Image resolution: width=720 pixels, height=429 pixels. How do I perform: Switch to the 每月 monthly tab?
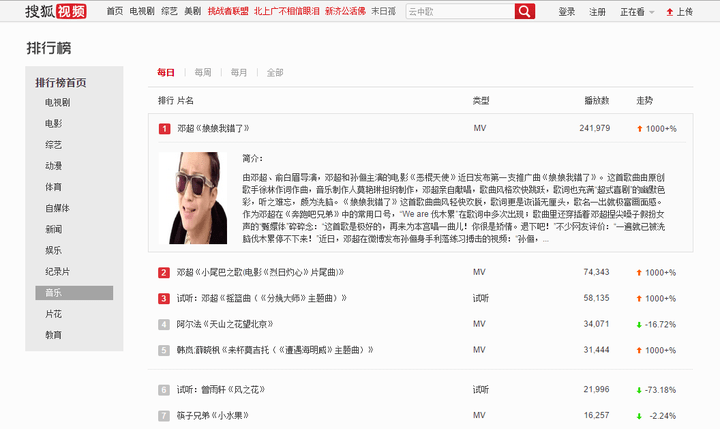point(239,73)
